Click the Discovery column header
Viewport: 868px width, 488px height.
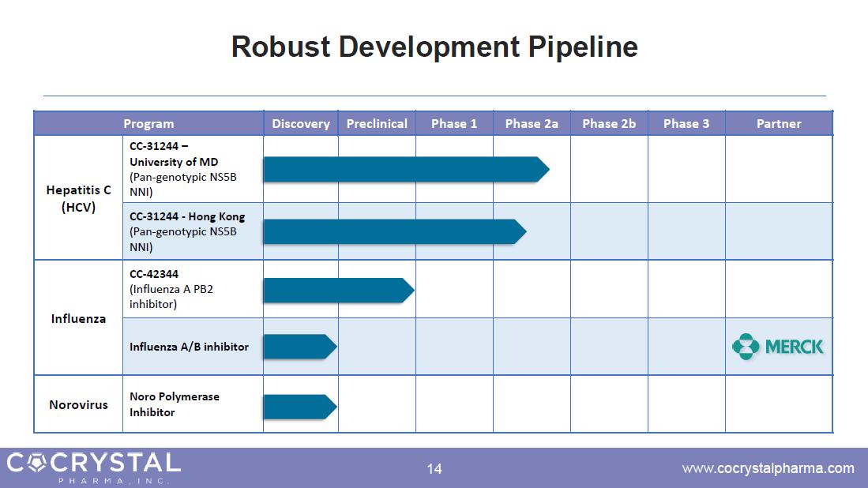pos(301,123)
